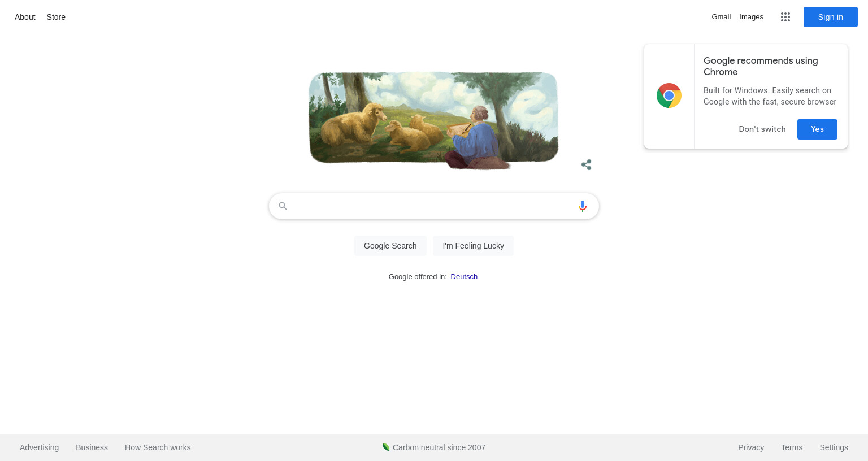The height and width of the screenshot is (461, 868).
Task: Dismiss the promo with Don't switch
Action: pyautogui.click(x=762, y=129)
